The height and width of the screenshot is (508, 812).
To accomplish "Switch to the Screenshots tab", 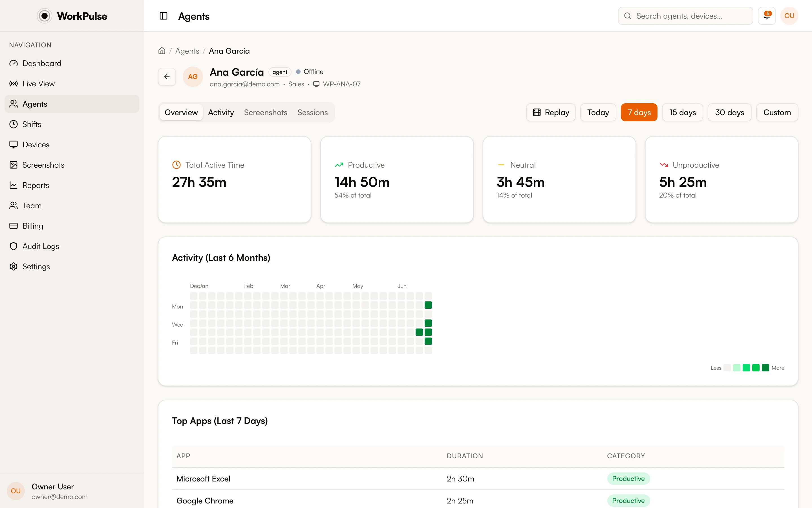I will point(265,113).
